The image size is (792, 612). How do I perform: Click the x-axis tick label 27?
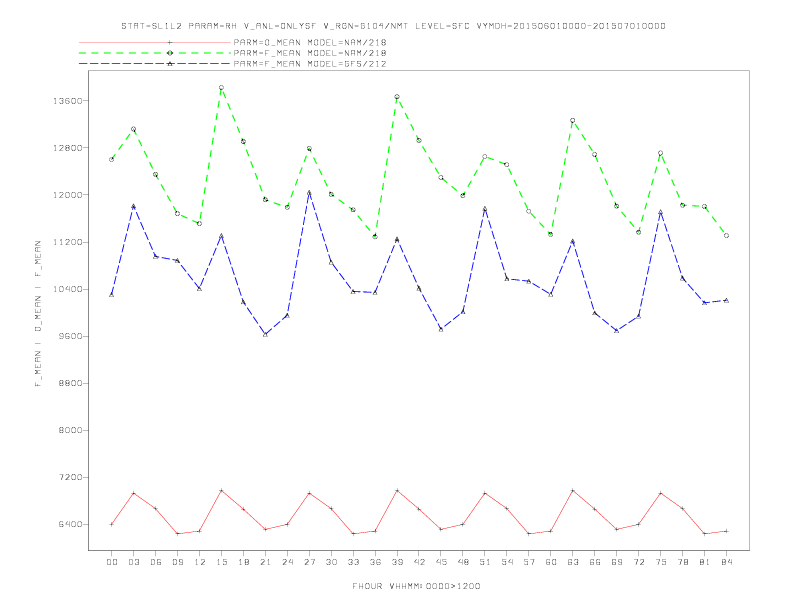click(x=309, y=562)
